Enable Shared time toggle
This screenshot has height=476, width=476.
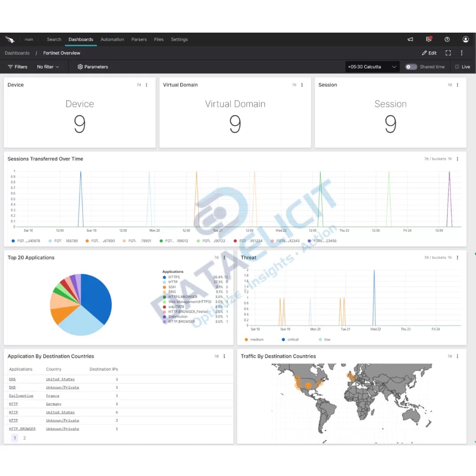point(411,67)
